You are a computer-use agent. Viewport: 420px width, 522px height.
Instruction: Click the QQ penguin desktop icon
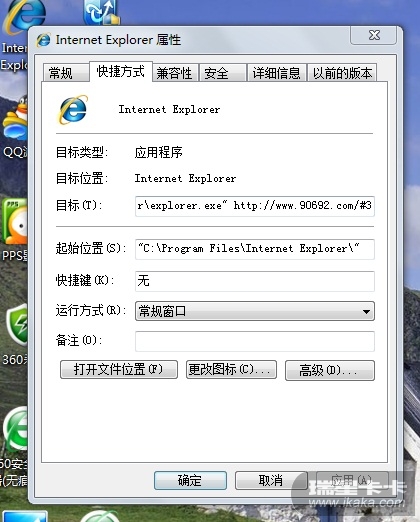click(15, 120)
